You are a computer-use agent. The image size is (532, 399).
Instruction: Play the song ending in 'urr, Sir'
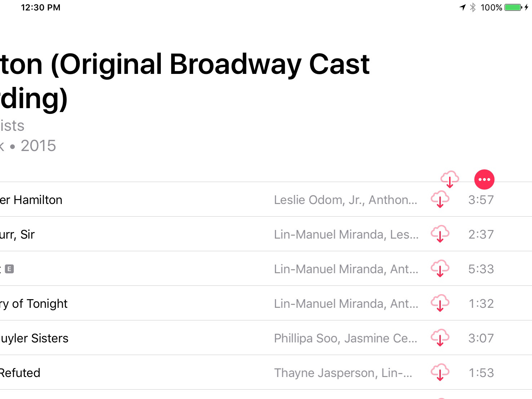[17, 234]
